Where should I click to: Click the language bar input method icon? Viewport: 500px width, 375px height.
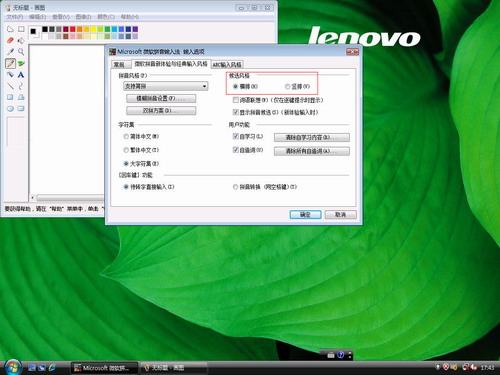tap(331, 355)
